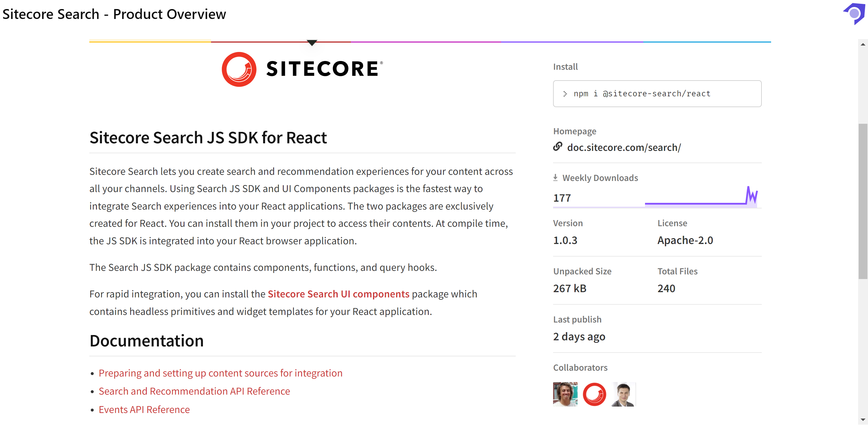The height and width of the screenshot is (427, 868).
Task: Open the Sitecore logo collaborator avatar
Action: point(595,394)
